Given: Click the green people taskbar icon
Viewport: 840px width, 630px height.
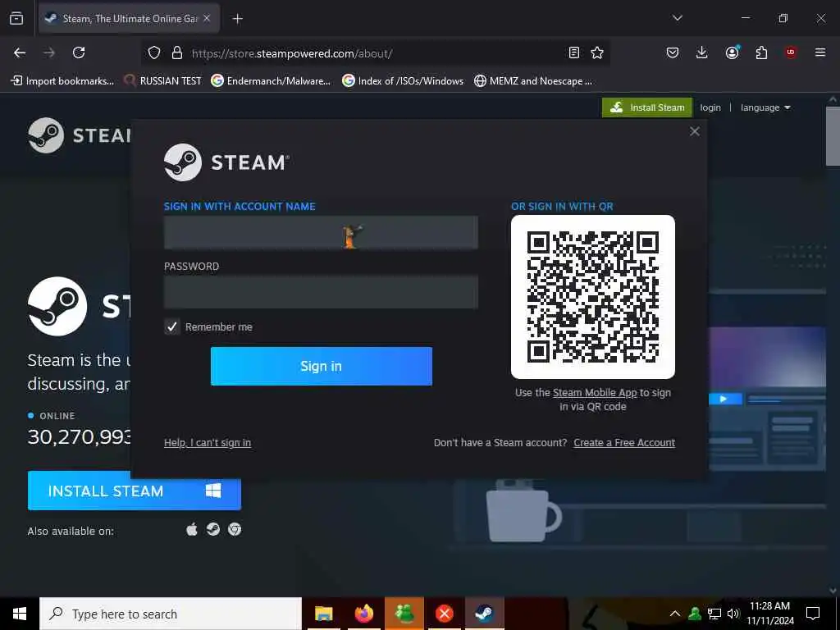Looking at the screenshot, I should 404,614.
